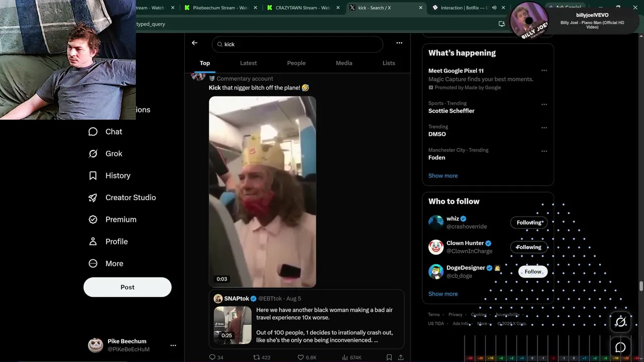Open the quoted SNAPtok video thumbnail 0:25
This screenshot has height=362, width=644.
tap(232, 325)
